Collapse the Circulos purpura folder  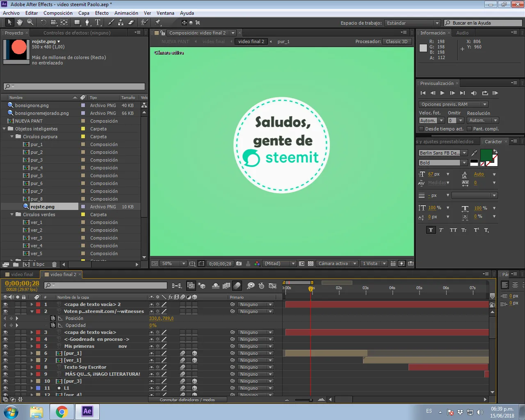coord(12,137)
